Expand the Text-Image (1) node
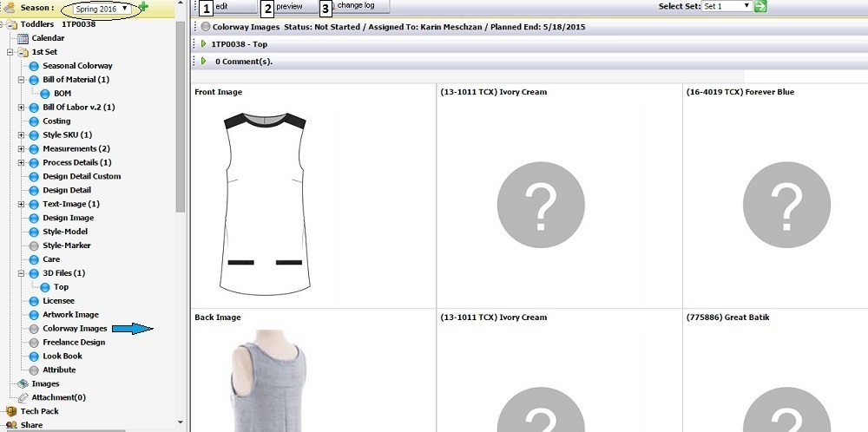The height and width of the screenshot is (432, 868). click(21, 204)
